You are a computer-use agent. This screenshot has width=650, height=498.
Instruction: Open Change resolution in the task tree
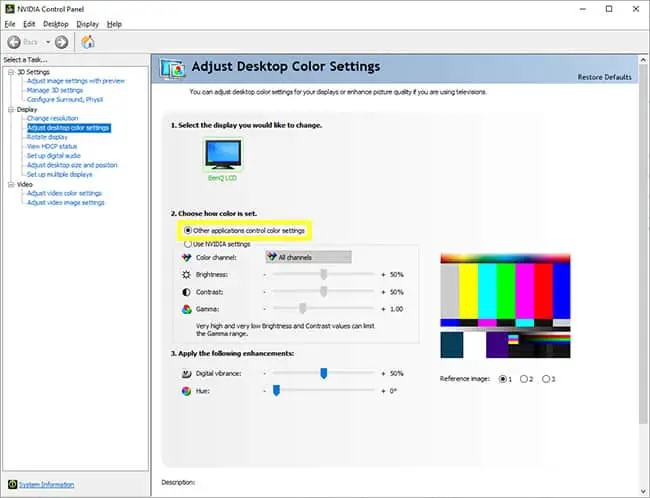(52, 118)
